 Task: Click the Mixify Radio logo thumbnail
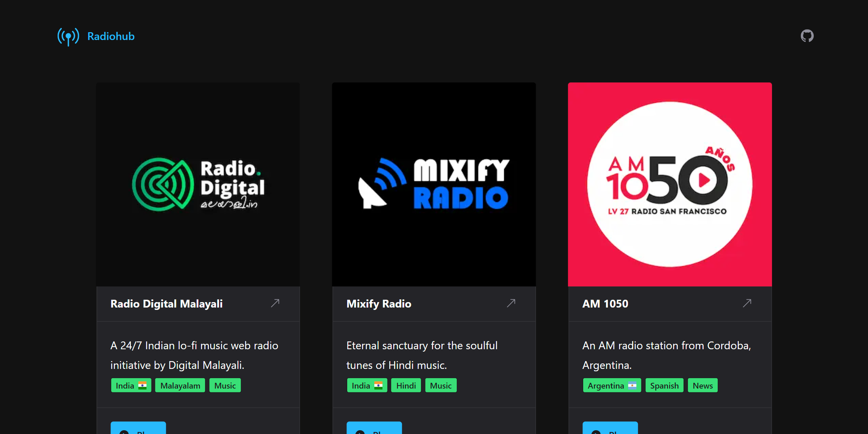(434, 184)
